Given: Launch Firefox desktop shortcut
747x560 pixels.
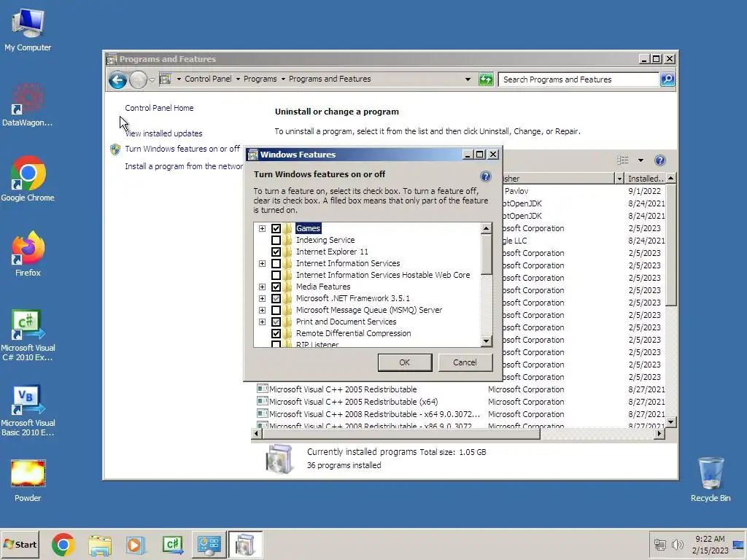Looking at the screenshot, I should coord(28,254).
